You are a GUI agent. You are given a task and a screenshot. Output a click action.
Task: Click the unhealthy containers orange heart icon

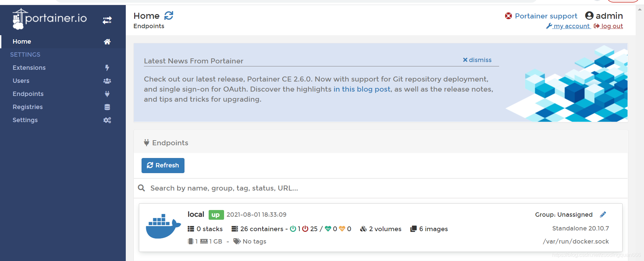(342, 229)
